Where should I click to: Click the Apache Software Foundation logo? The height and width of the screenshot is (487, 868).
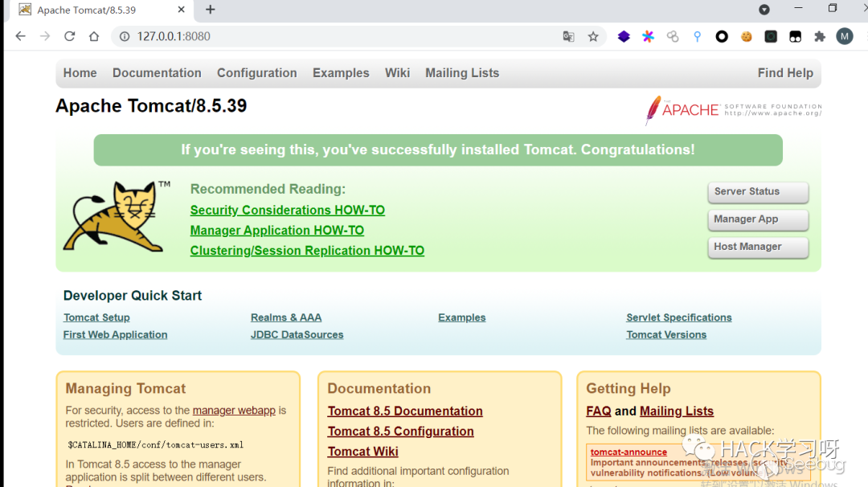coord(734,109)
